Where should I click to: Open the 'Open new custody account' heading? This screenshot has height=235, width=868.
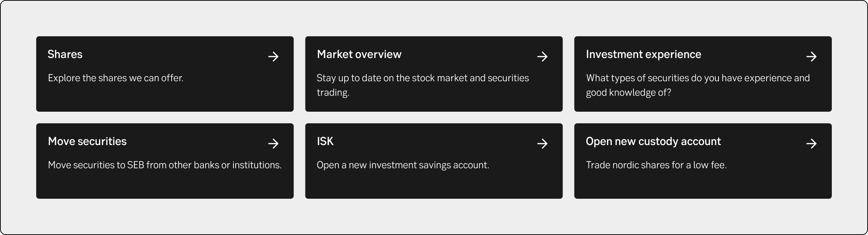653,141
